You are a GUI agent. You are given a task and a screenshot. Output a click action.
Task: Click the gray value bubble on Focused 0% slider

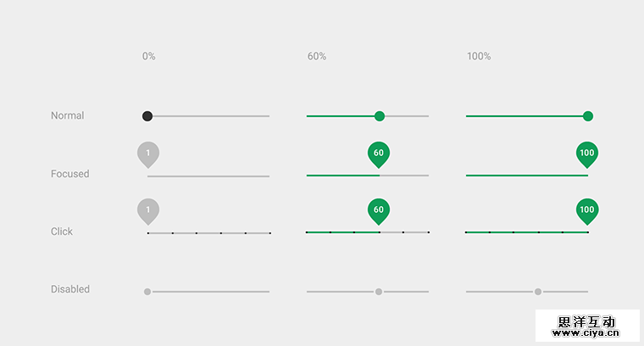click(x=148, y=153)
